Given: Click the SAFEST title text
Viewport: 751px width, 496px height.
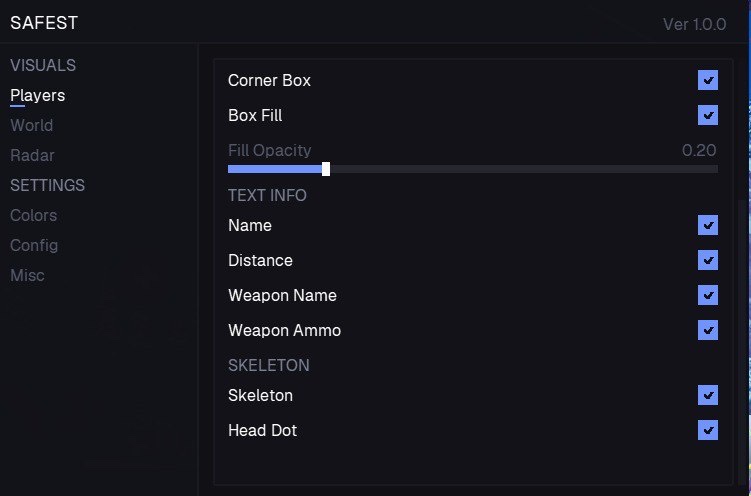Looking at the screenshot, I should point(44,23).
